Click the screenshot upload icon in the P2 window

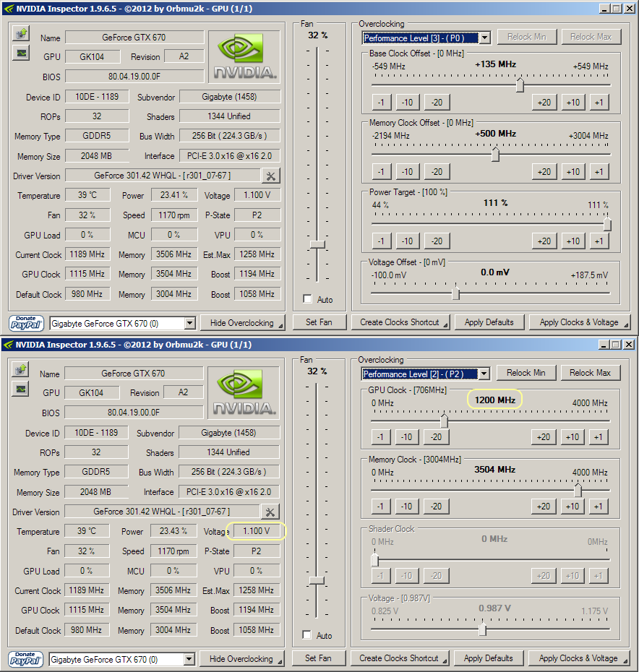tap(21, 371)
